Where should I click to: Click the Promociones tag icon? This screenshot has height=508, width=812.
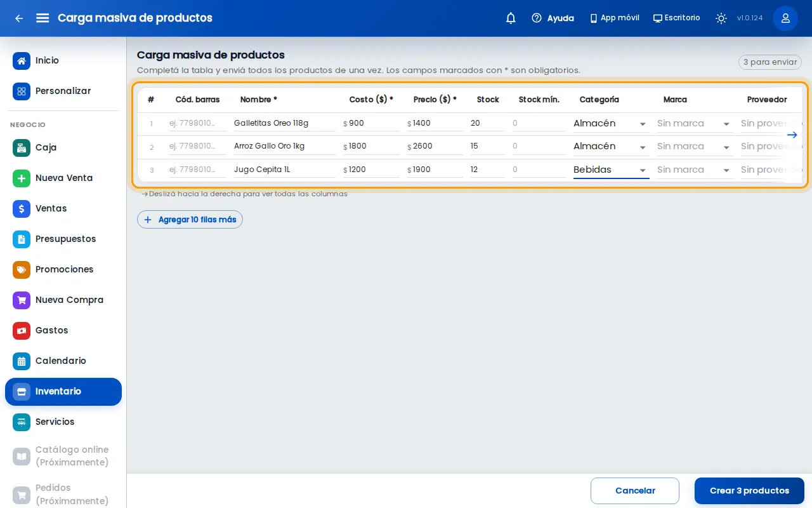click(22, 270)
